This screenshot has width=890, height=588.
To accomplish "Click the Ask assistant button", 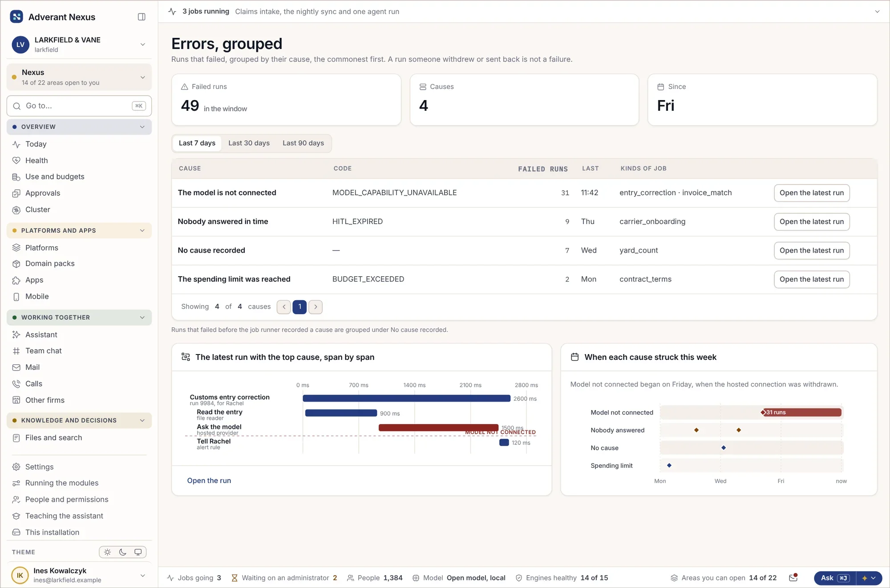I will click(835, 578).
